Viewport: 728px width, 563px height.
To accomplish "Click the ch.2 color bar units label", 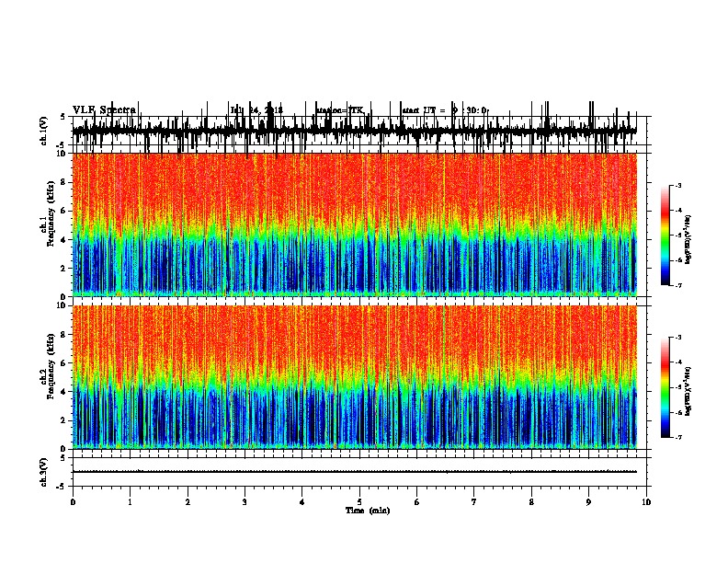I will 688,390.
